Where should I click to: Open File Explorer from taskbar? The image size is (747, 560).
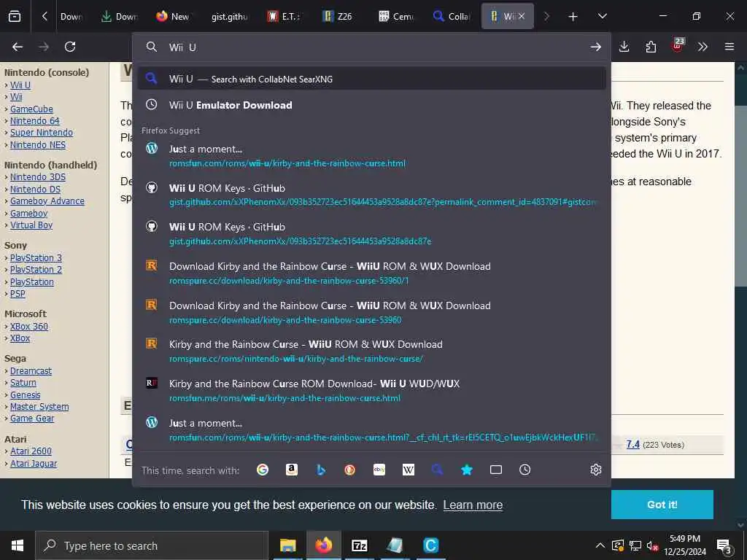[x=287, y=545]
